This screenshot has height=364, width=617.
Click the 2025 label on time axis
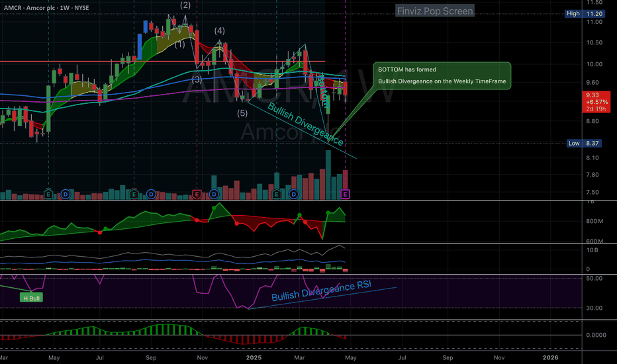tap(254, 357)
